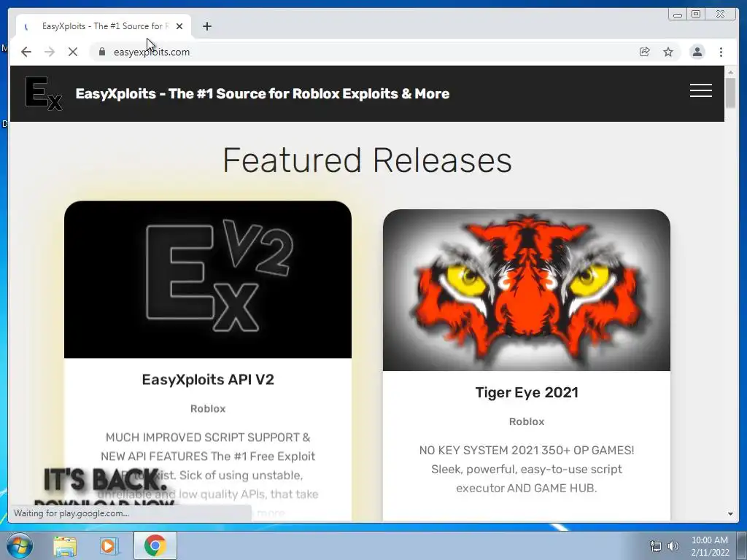Click the browser back arrow
Screen dimensions: 747x560
[26, 52]
